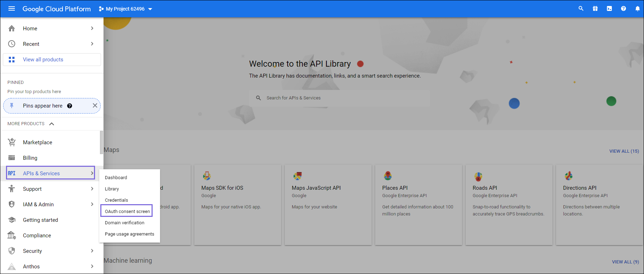Expand the IAM & Admin submenu arrow

coord(92,204)
